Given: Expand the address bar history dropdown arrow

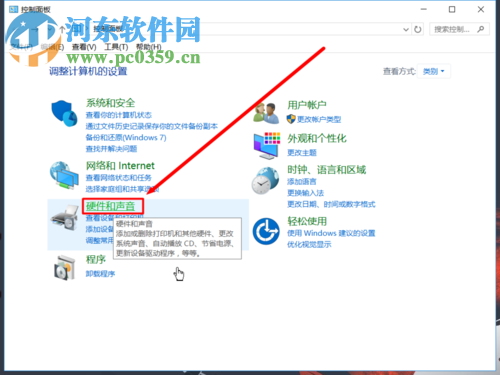Looking at the screenshot, I should click(406, 29).
